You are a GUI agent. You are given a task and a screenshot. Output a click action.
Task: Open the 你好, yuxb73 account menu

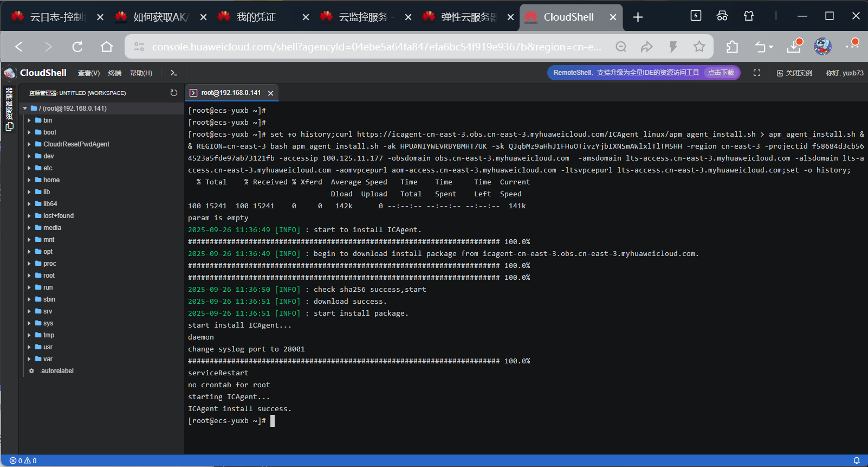pos(845,73)
